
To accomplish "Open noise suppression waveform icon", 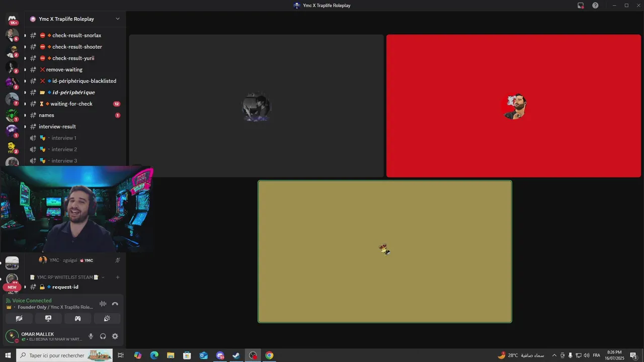I will (x=103, y=304).
